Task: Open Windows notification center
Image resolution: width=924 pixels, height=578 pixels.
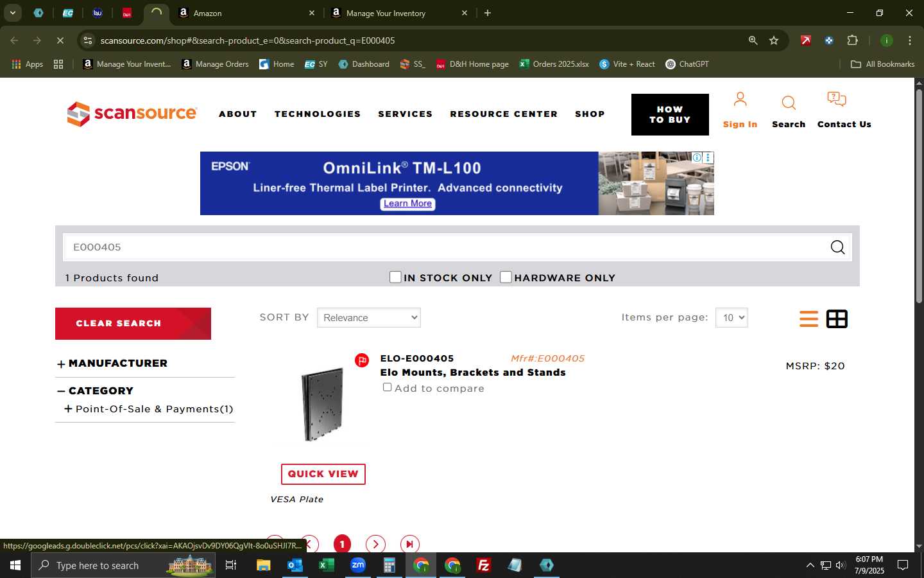Action: click(903, 565)
